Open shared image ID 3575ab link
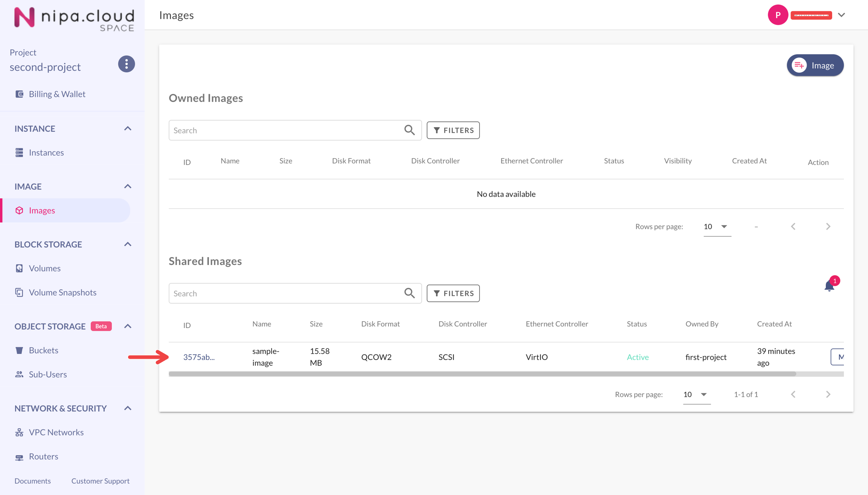The width and height of the screenshot is (868, 495). [199, 357]
